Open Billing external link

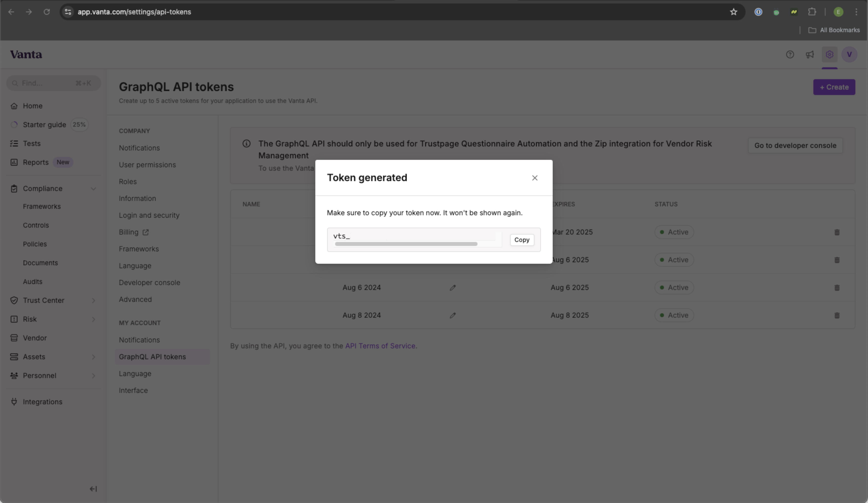[134, 232]
